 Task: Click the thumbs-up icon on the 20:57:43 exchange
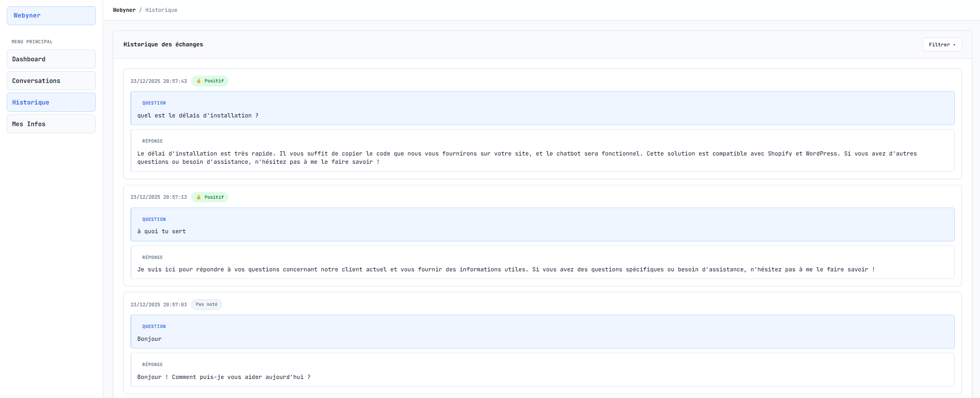coord(199,81)
